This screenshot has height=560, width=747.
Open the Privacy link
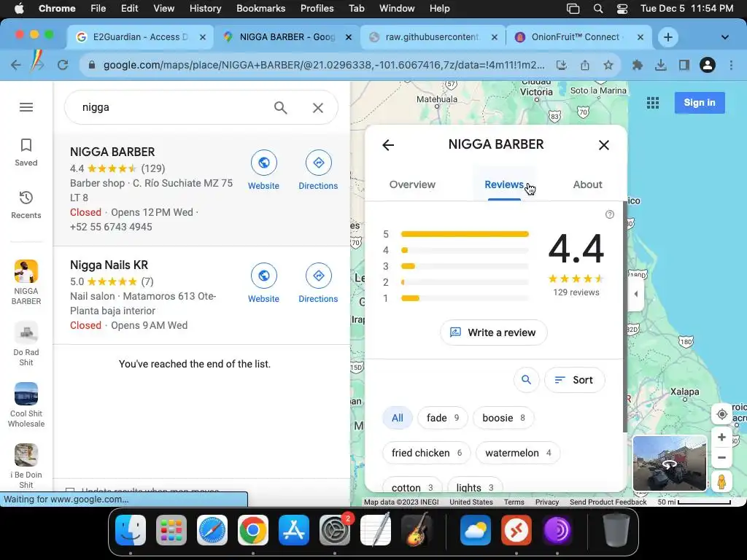point(547,502)
